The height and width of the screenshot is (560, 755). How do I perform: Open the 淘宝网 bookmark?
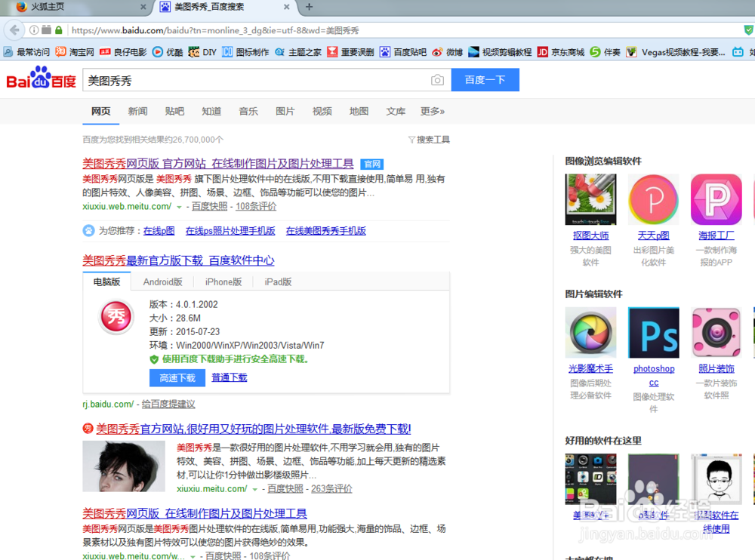(75, 52)
